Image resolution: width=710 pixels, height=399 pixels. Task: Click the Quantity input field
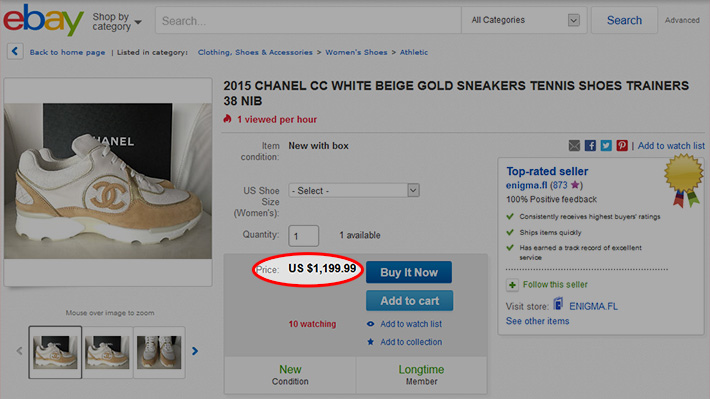(303, 236)
